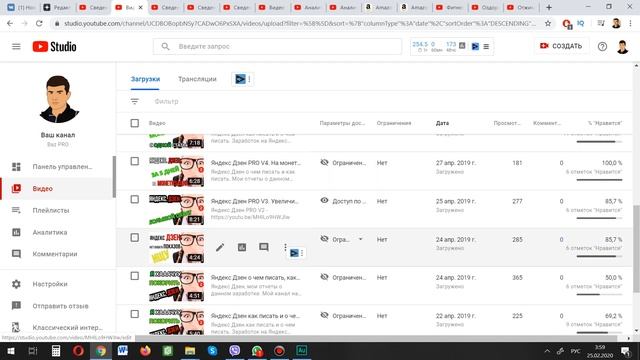Open the extension's three-dot menu near tabs

point(249,79)
